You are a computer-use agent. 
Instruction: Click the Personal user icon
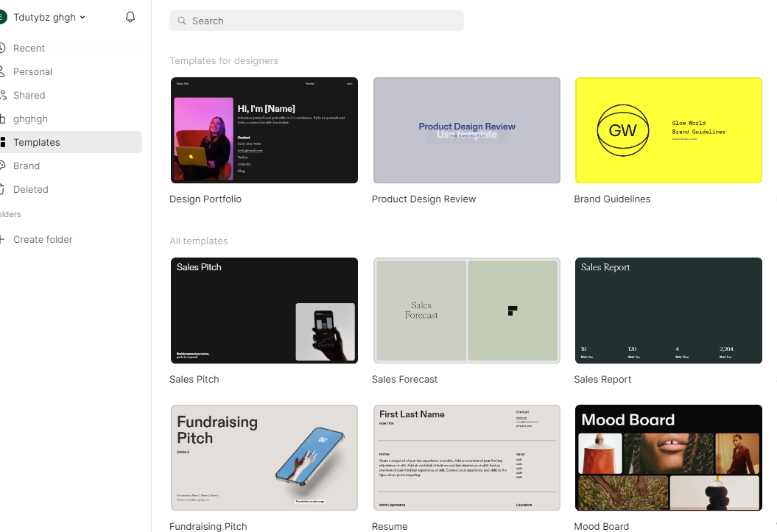[2, 71]
